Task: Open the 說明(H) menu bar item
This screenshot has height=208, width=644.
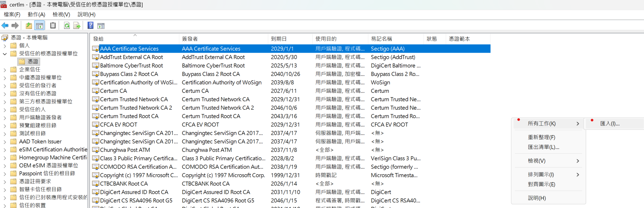Action: pyautogui.click(x=87, y=14)
